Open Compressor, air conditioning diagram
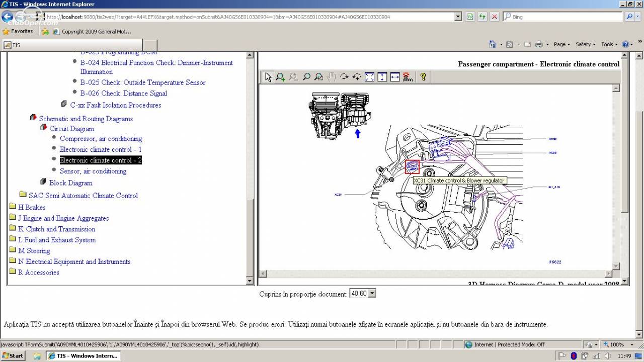Image resolution: width=644 pixels, height=362 pixels. point(101,138)
